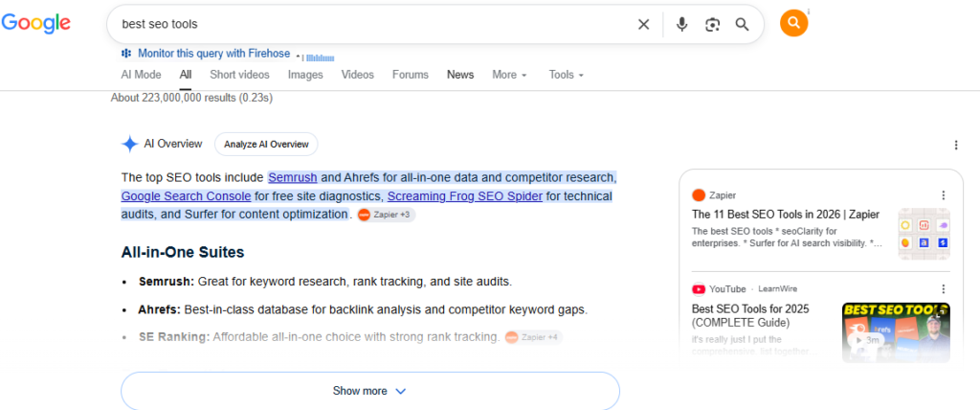Open the Short videos tab

pos(239,75)
